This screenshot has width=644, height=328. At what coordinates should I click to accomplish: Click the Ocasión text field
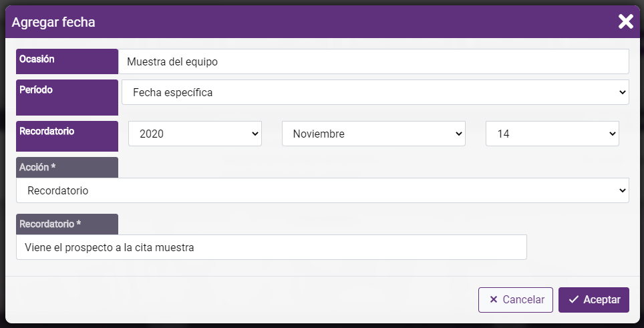373,61
